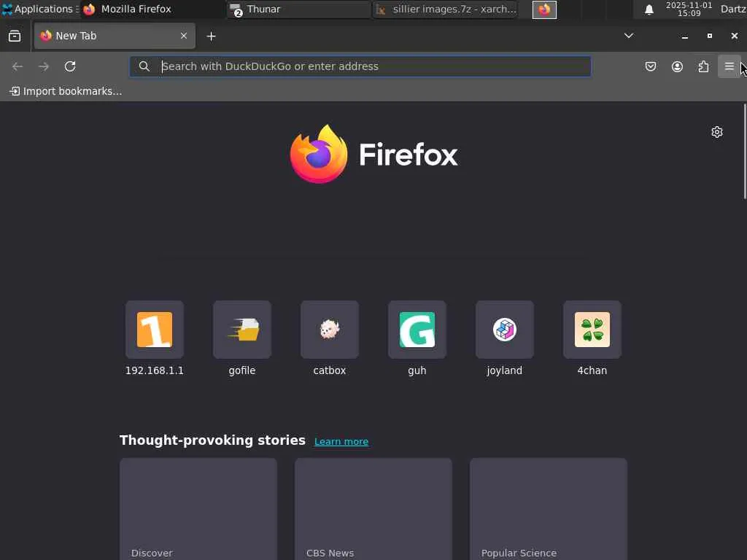Screen dimensions: 747x560
Task: Open the Discover story card
Action: click(x=198, y=509)
